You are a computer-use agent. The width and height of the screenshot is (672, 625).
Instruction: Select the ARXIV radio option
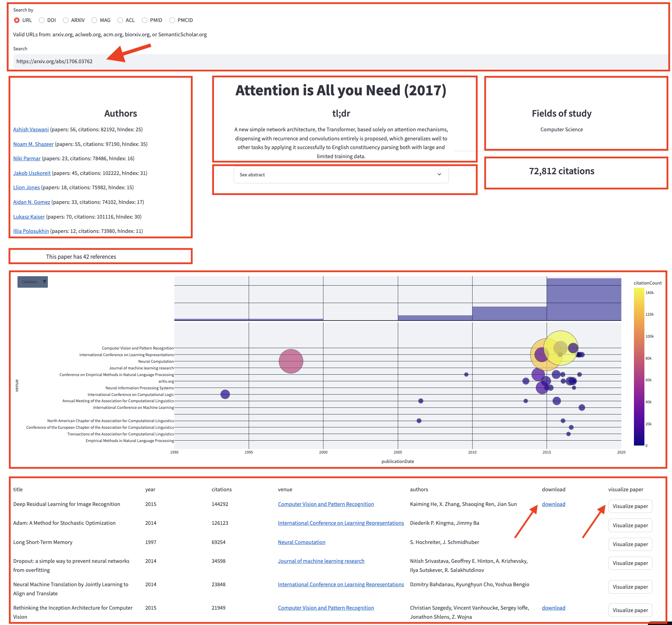pos(66,20)
